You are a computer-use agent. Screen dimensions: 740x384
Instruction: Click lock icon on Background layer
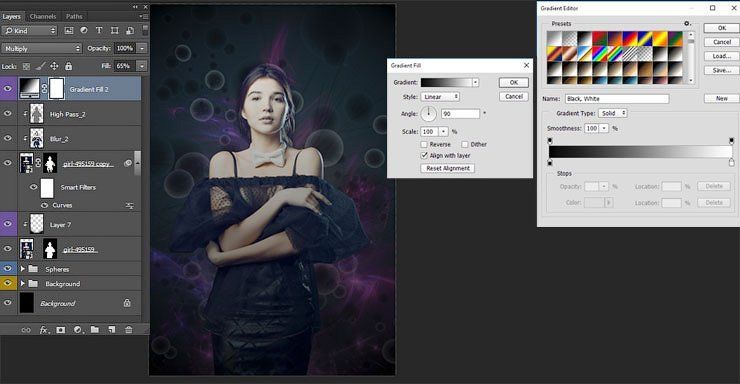tap(127, 303)
